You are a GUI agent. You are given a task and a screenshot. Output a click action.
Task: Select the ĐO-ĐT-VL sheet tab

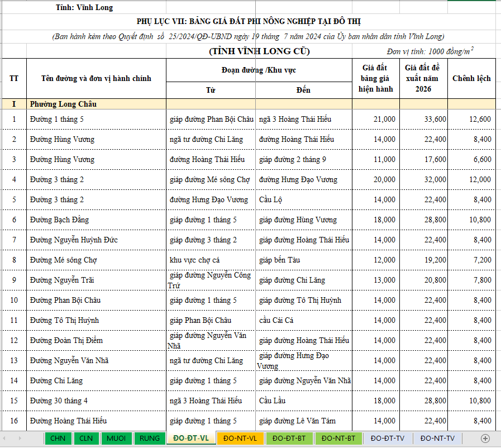point(190,439)
